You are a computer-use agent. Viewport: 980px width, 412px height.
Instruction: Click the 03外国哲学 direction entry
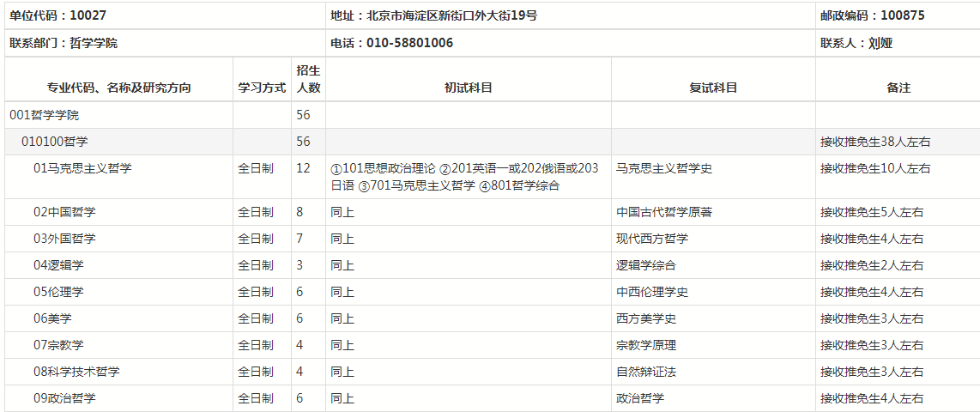pos(65,239)
